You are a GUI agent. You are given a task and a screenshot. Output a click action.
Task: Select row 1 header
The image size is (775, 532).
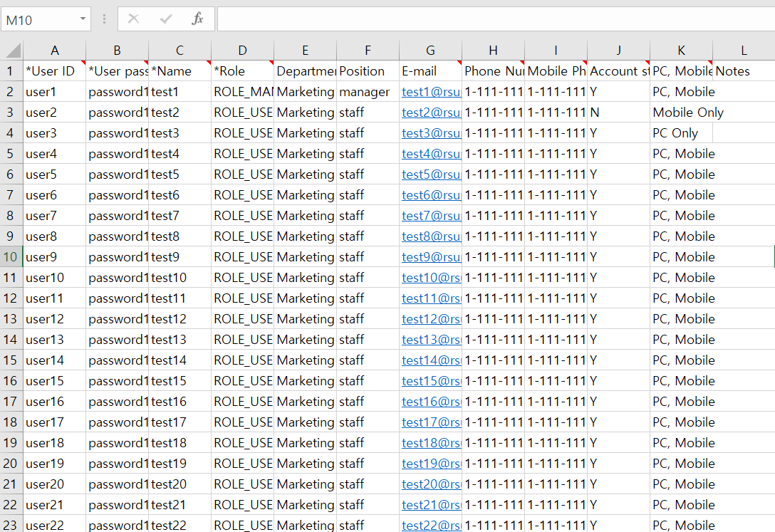[x=11, y=71]
